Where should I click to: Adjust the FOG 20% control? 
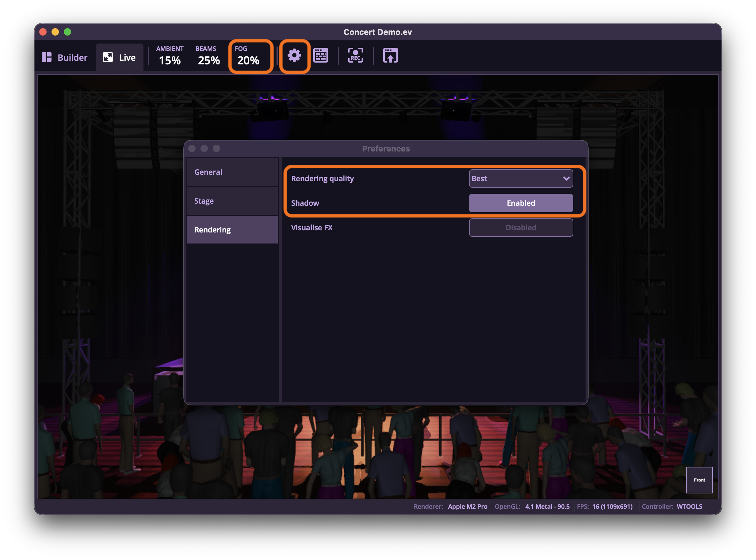[248, 56]
